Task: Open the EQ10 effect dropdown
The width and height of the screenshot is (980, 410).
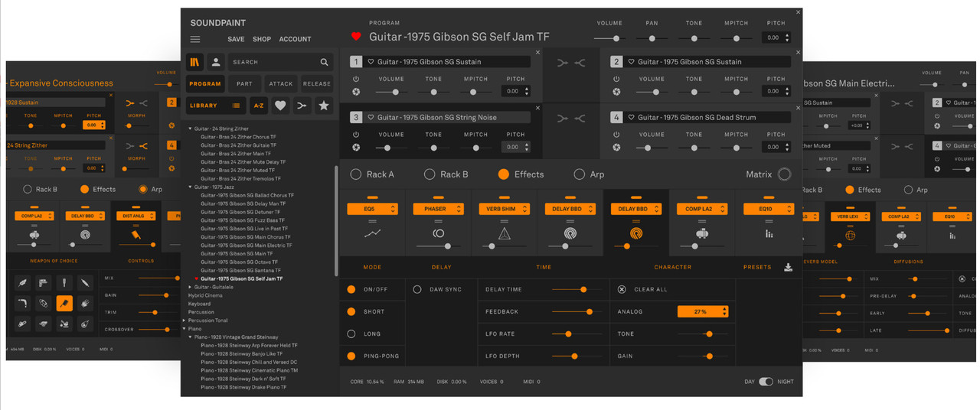Action: pos(769,209)
